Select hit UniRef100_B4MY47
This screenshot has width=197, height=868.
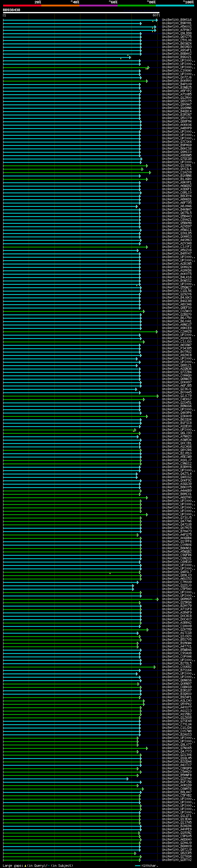coord(177,253)
